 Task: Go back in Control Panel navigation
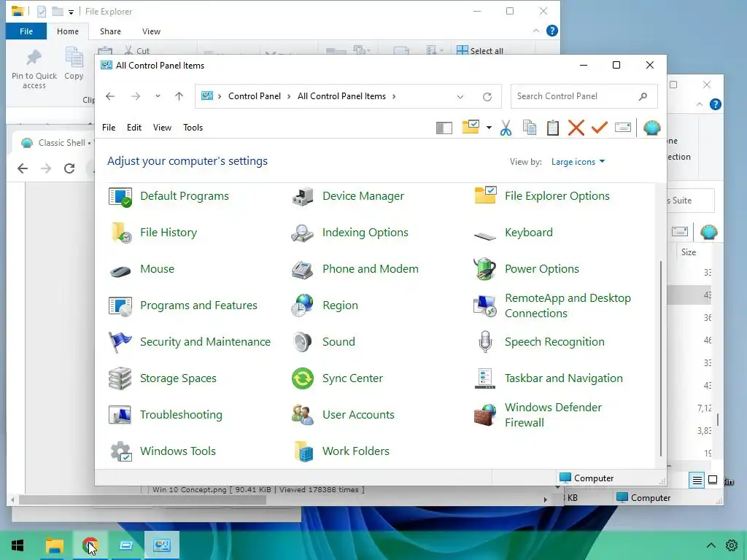(110, 97)
